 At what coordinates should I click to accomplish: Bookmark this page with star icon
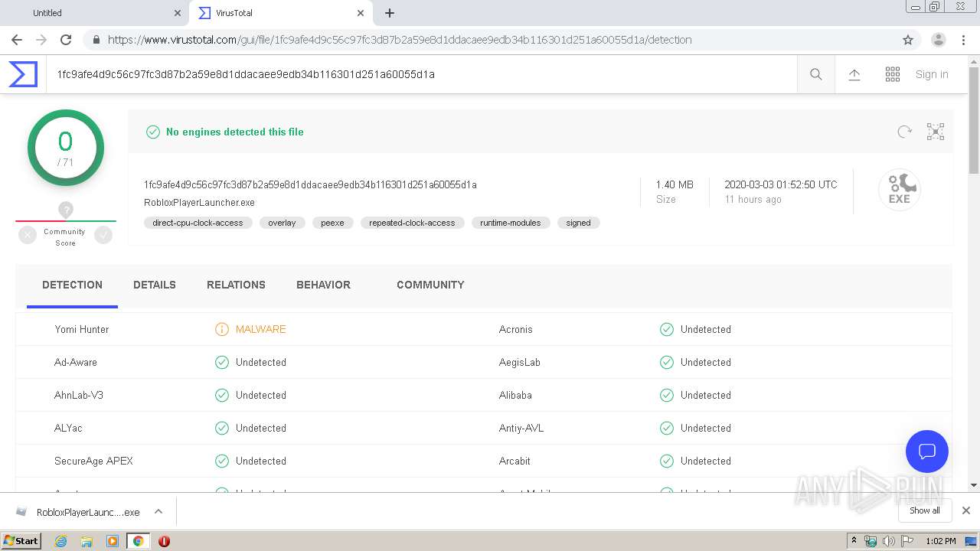click(x=908, y=40)
